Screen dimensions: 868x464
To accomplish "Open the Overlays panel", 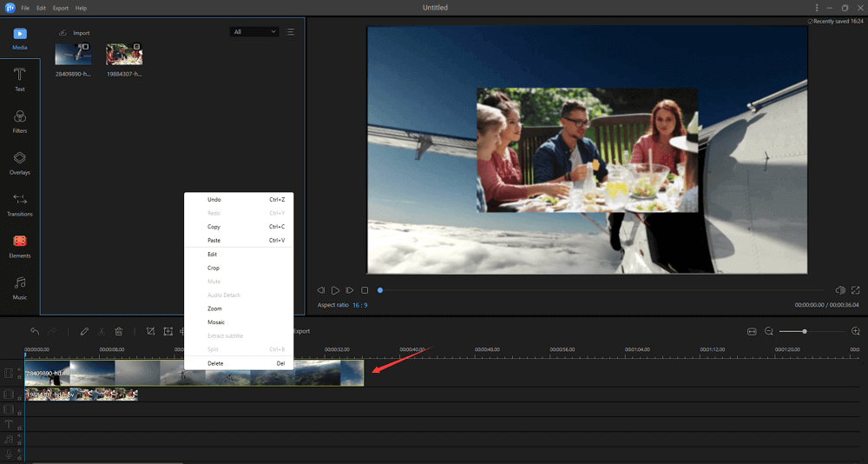I will [x=19, y=162].
